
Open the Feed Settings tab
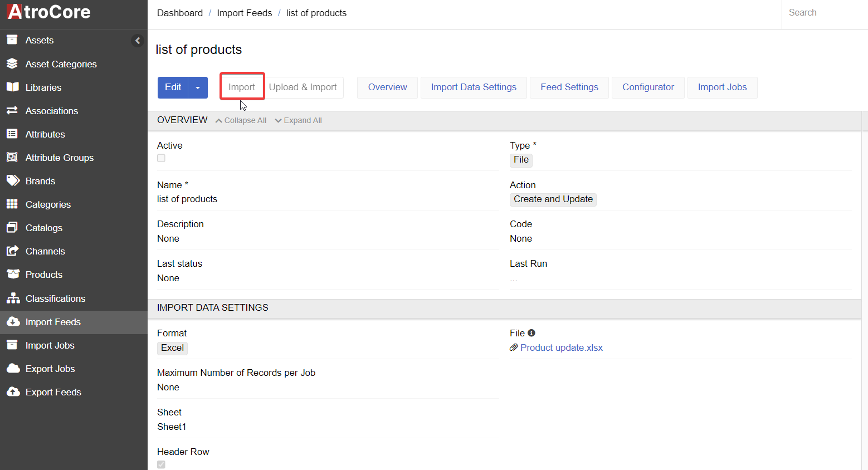pos(569,87)
